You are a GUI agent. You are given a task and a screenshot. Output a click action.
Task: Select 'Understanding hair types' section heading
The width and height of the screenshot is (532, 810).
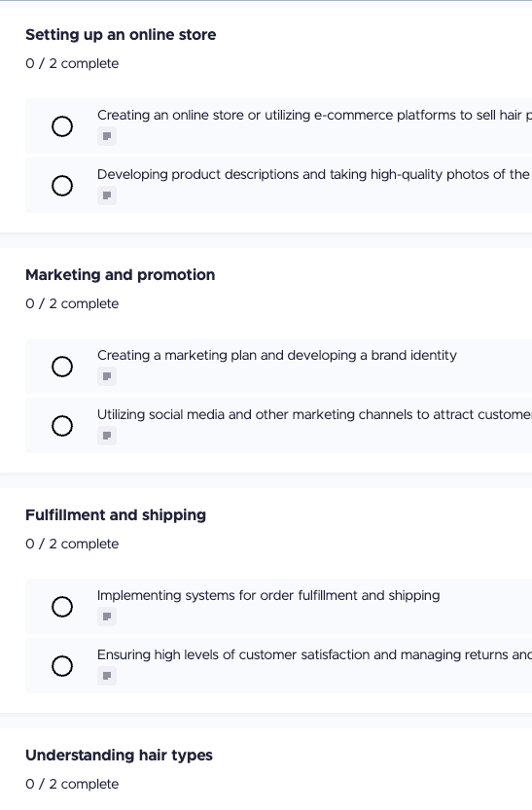pyautogui.click(x=119, y=756)
